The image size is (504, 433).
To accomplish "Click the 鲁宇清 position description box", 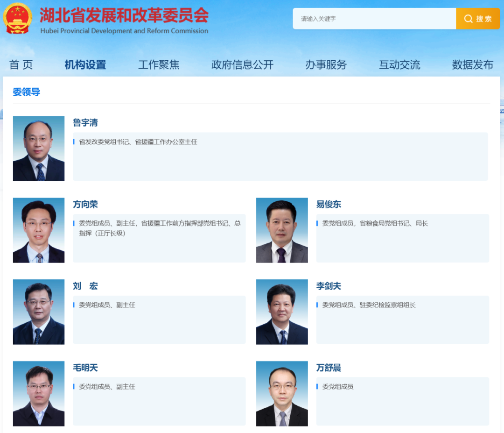I will (x=280, y=156).
